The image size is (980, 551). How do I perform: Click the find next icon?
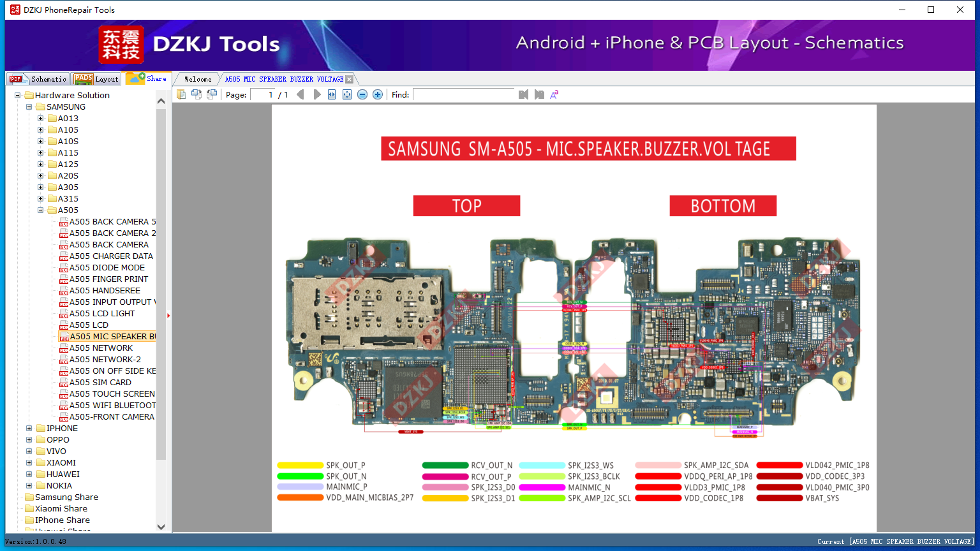539,94
